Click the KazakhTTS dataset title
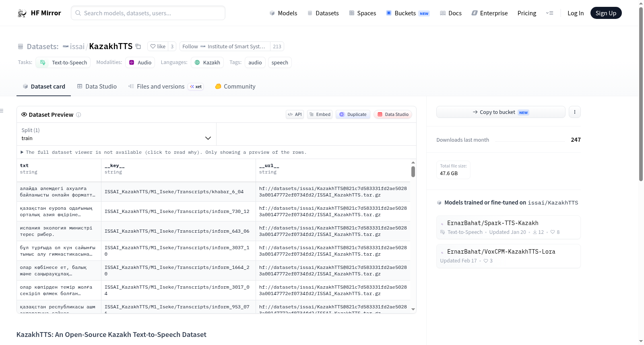Image resolution: width=644 pixels, height=345 pixels. coord(111,46)
